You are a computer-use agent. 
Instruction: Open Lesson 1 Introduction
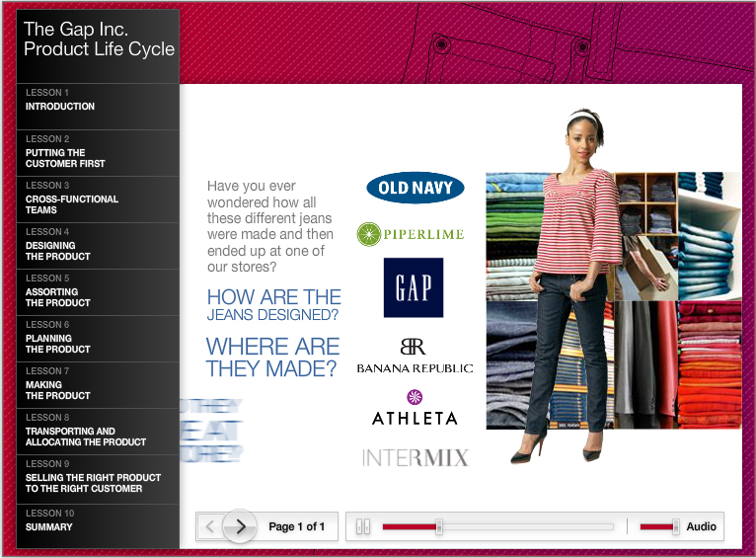(98, 107)
